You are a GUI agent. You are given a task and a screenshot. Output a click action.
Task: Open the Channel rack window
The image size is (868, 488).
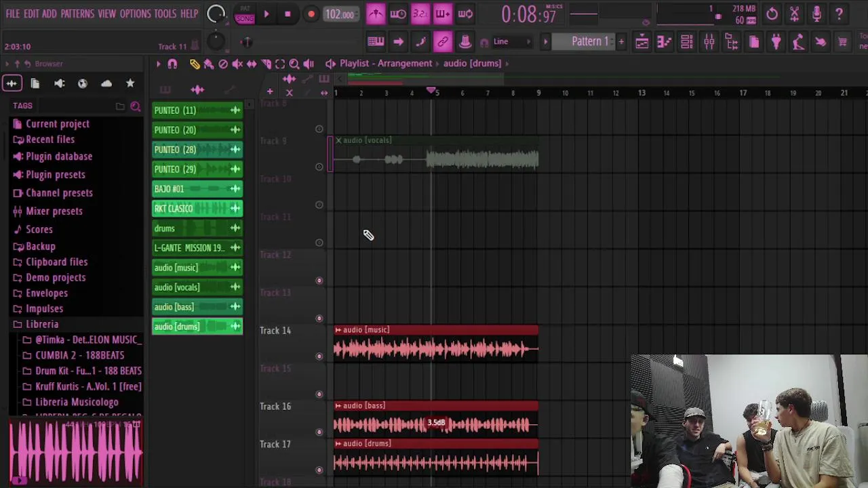coord(686,42)
